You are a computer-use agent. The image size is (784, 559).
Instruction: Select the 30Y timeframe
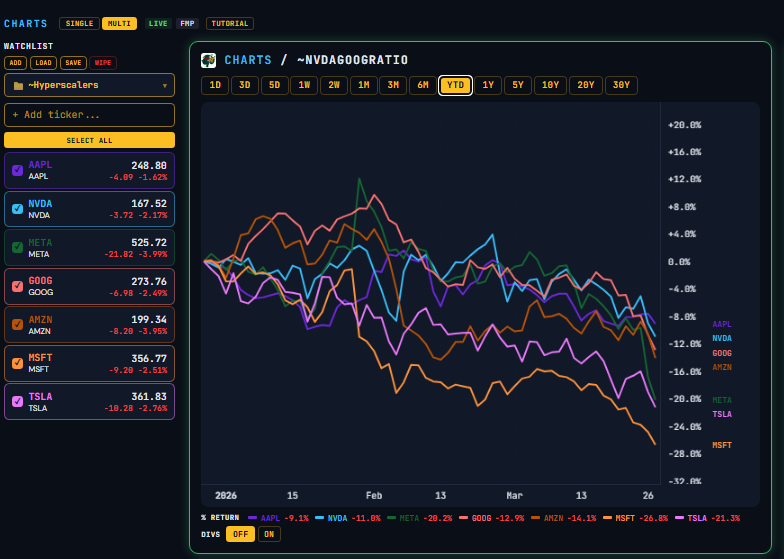(621, 85)
